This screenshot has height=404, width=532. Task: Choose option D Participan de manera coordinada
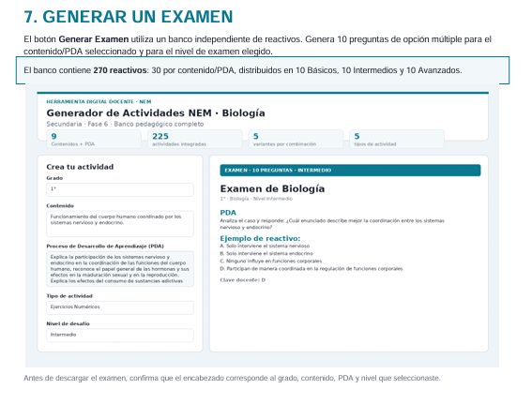[312, 268]
